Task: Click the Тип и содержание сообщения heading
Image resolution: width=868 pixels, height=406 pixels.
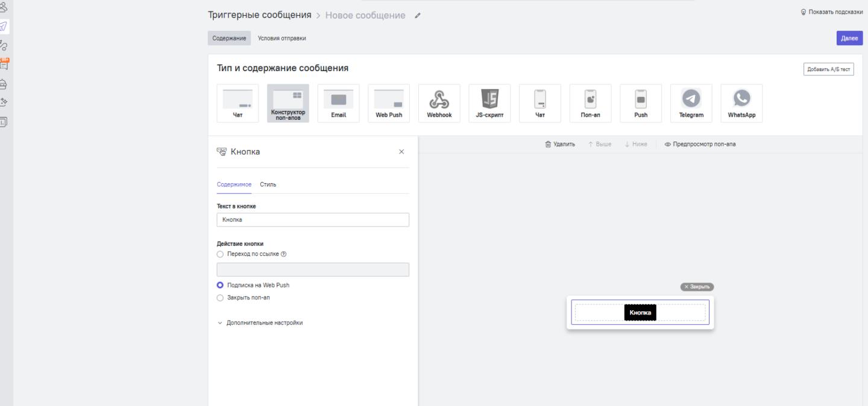Action: click(x=283, y=69)
